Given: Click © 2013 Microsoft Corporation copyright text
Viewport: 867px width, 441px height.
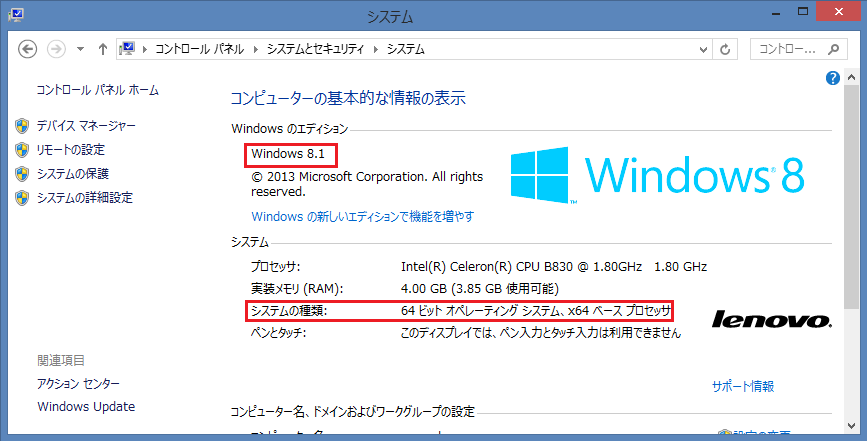Looking at the screenshot, I should click(x=367, y=184).
